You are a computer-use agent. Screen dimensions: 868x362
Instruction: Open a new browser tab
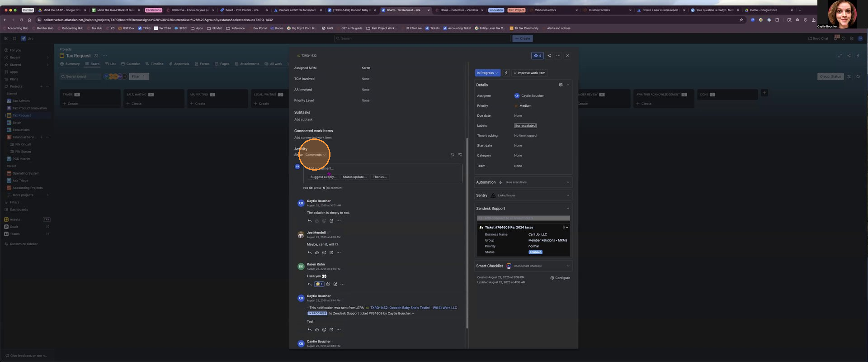800,10
